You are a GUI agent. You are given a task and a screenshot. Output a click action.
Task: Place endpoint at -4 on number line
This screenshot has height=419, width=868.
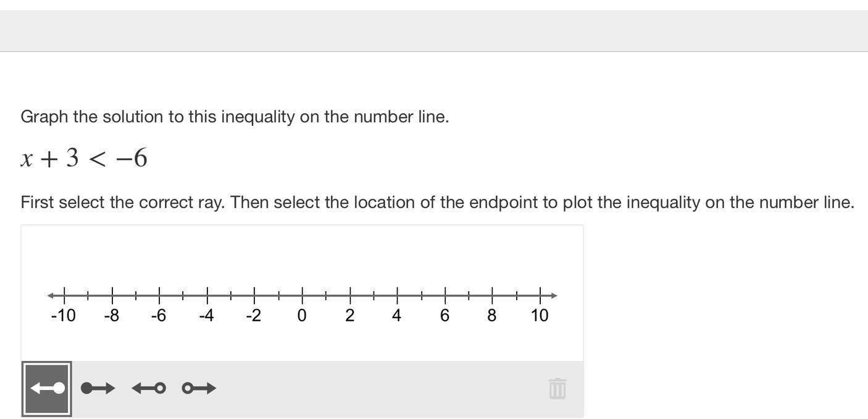(x=207, y=295)
